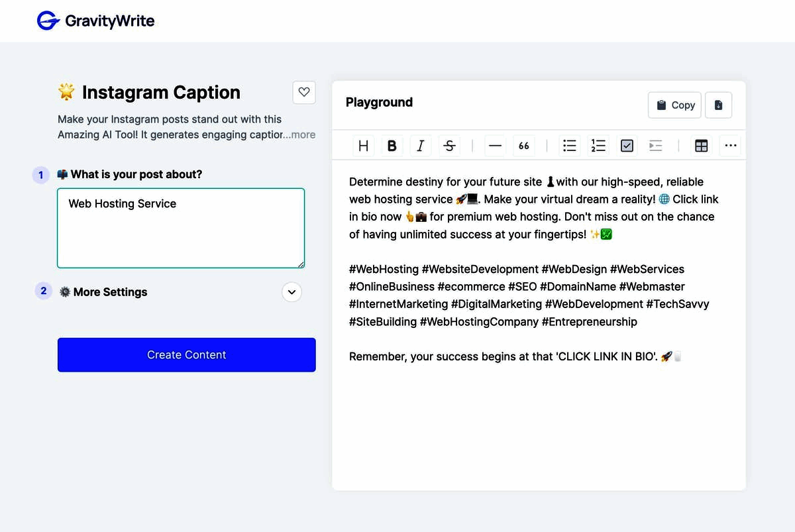Open the ellipsis menu for more toolbar options
The height and width of the screenshot is (532, 795).
(x=730, y=145)
